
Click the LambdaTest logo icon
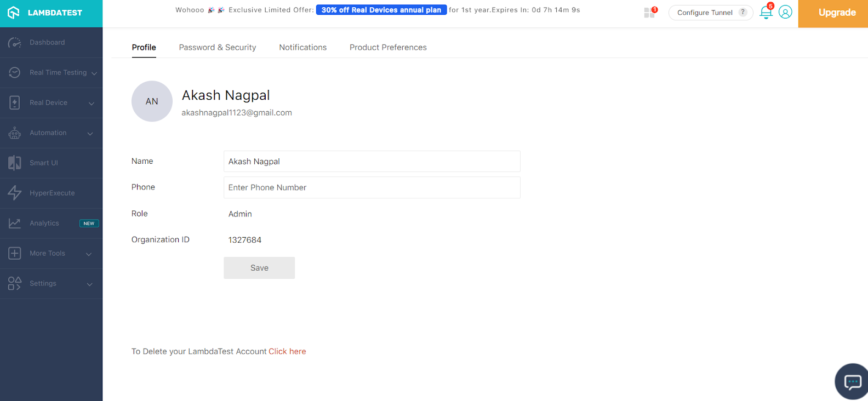14,13
